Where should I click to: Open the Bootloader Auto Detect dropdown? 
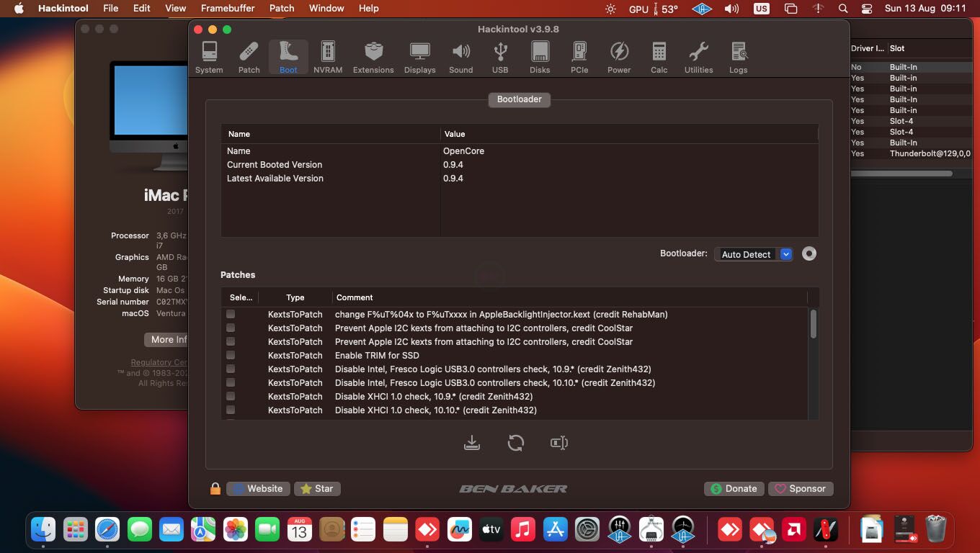(785, 253)
